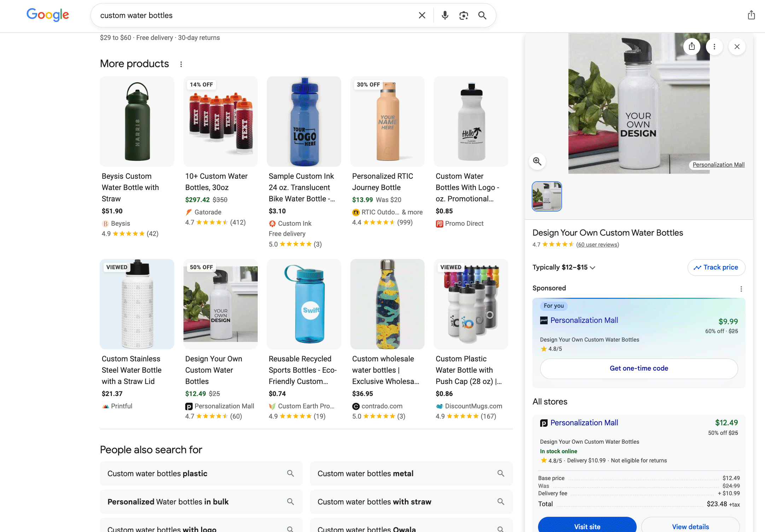This screenshot has width=765, height=532.
Task: Open the 60 user reviews link
Action: pos(597,244)
